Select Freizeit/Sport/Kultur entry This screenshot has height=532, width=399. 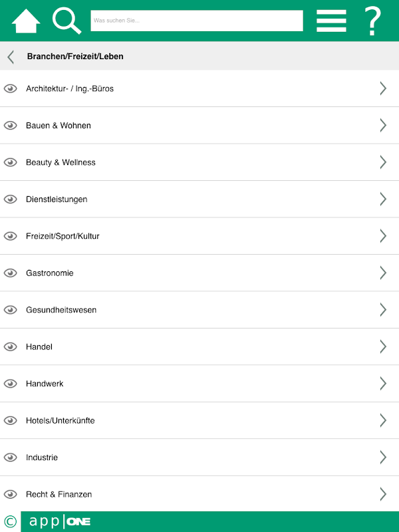pos(199,236)
